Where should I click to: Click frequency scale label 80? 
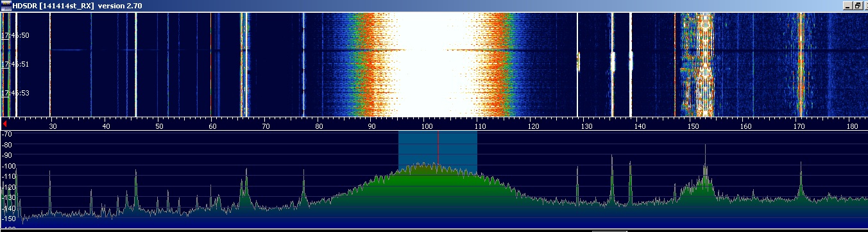point(319,127)
